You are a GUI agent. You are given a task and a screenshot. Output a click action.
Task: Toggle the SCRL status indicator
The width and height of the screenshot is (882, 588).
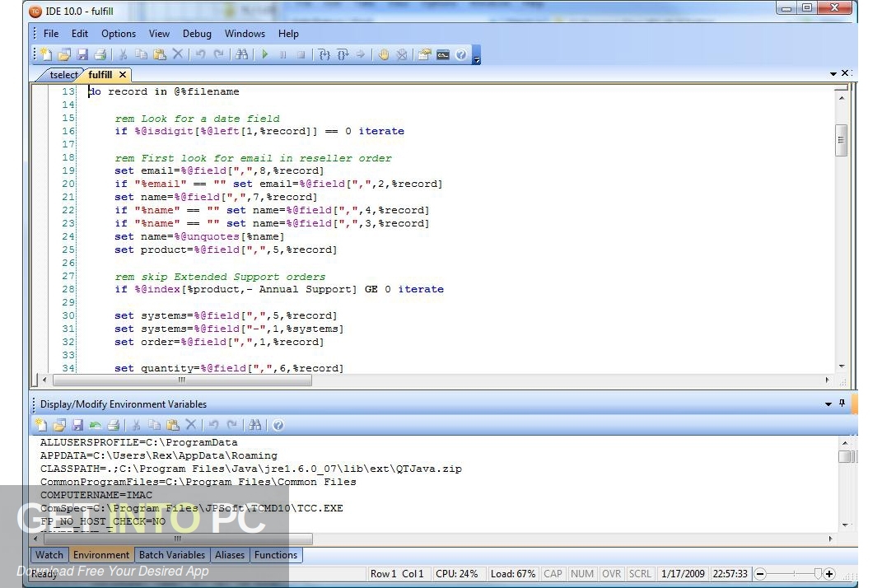coord(640,574)
